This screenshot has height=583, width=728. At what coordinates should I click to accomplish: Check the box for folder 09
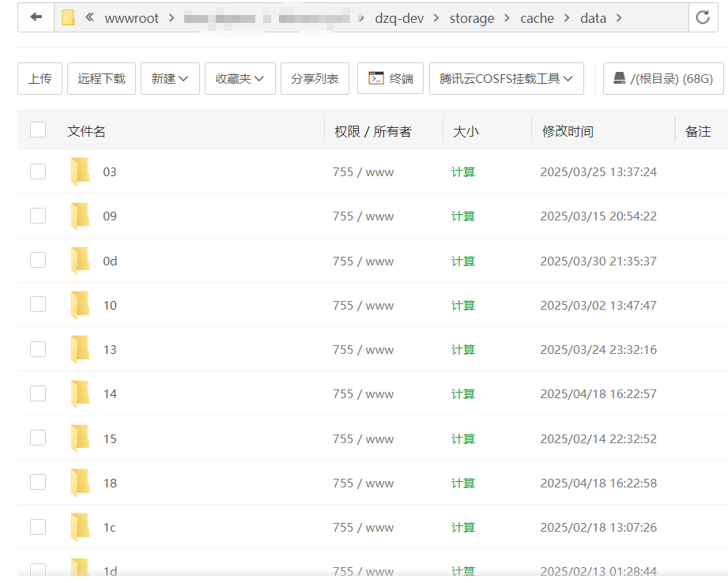(x=38, y=216)
